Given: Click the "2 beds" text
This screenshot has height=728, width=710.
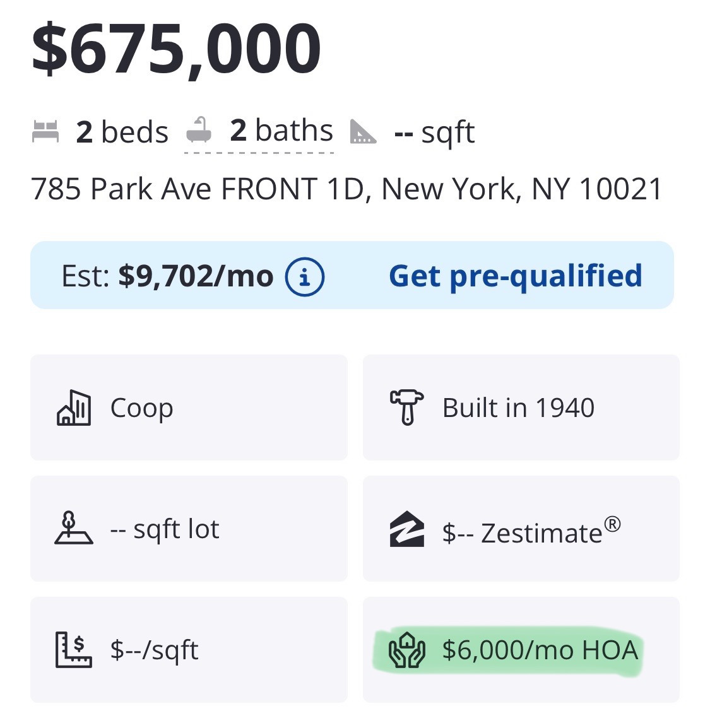Looking at the screenshot, I should point(122,132).
